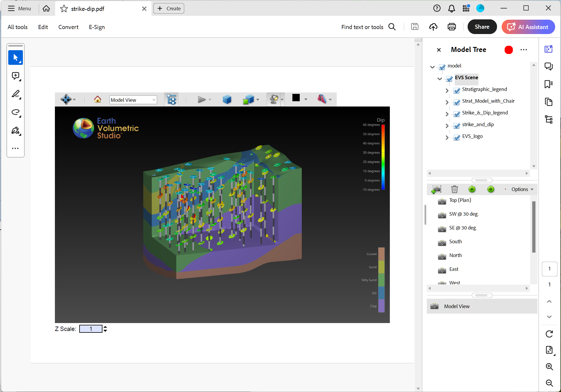Screen dimensions: 561x392
Task: Click the 3D scene lighting lamp icon
Action: tap(274, 99)
